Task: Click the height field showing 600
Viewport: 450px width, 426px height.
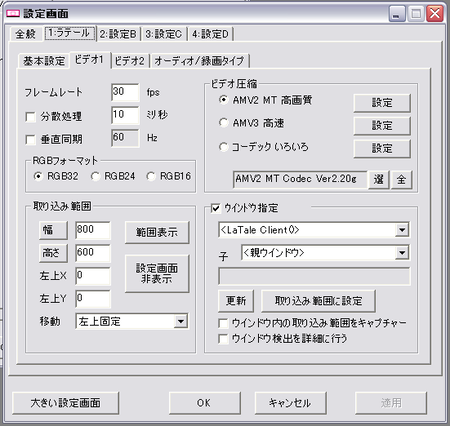Action: coord(93,253)
